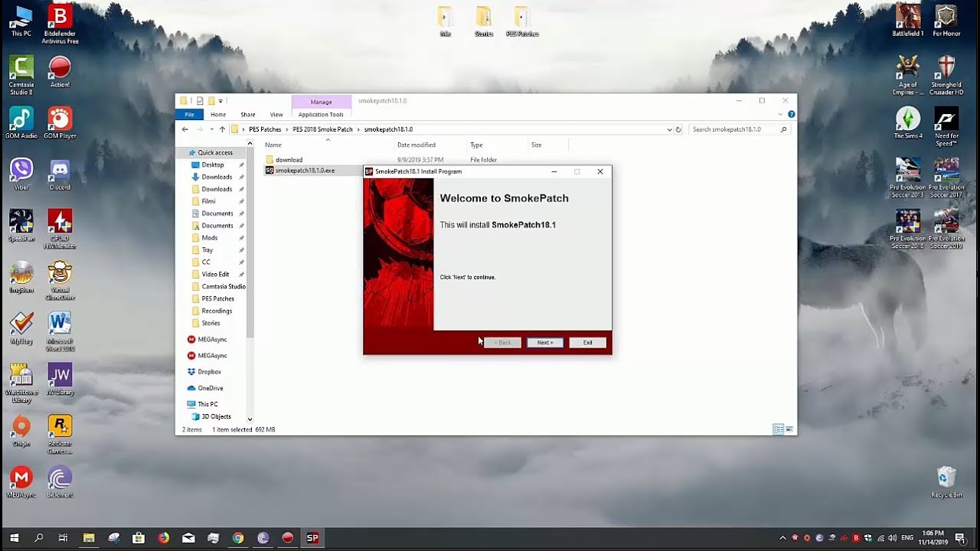
Task: Open Firefox from the taskbar
Action: coord(163,538)
